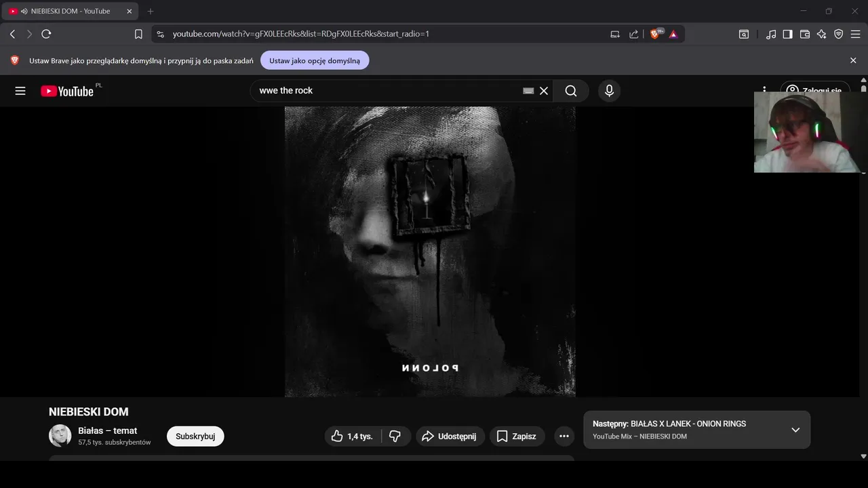This screenshot has height=488, width=868.
Task: Go forward in browser history
Action: point(29,34)
